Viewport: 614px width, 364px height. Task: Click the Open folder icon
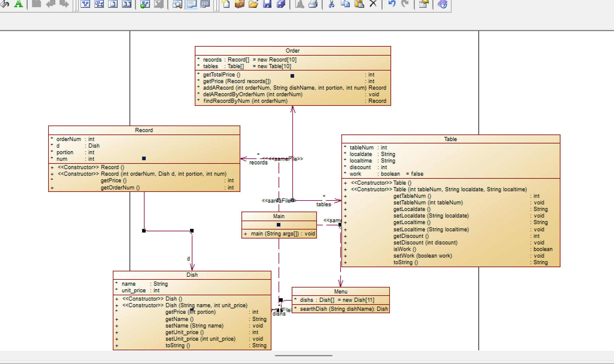(253, 4)
